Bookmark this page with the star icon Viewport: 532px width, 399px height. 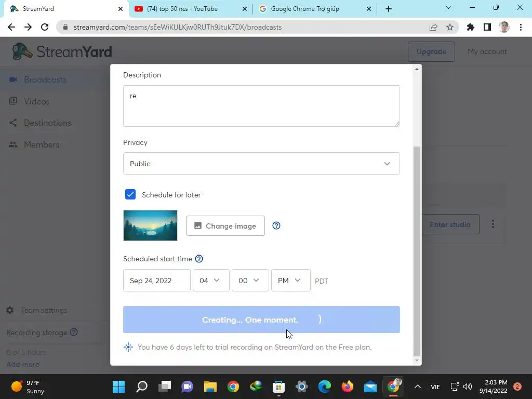click(450, 27)
